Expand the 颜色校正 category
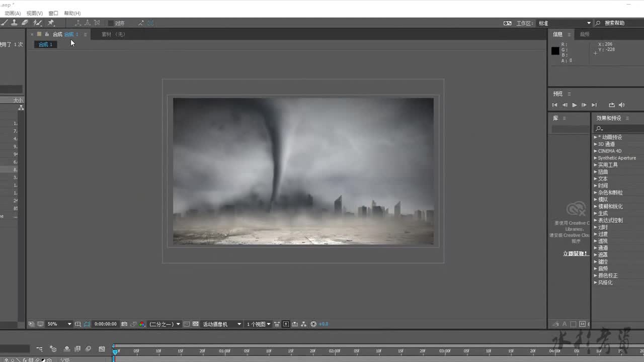 click(596, 276)
